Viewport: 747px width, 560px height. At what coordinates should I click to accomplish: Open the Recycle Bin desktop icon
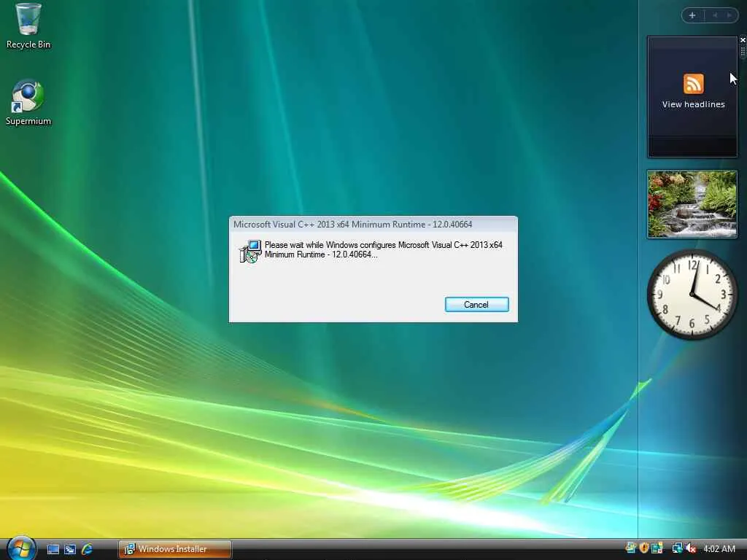tap(28, 26)
